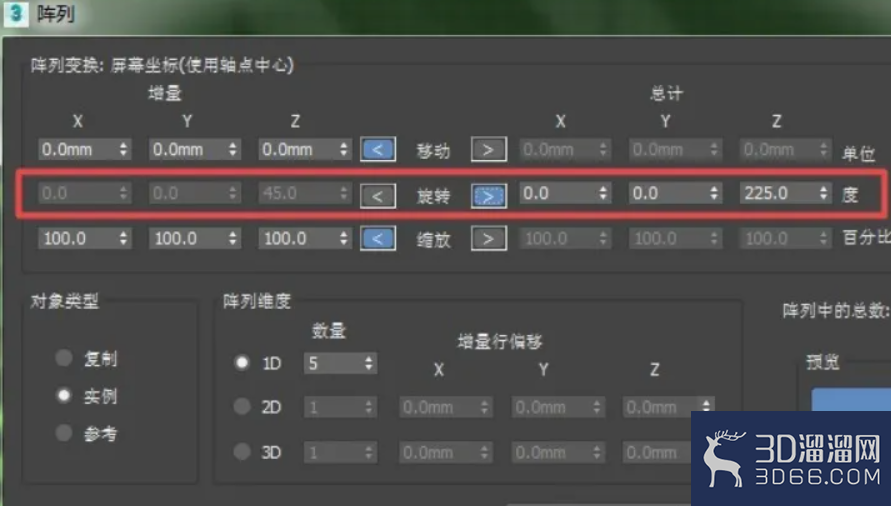Select the 复制 (Copy) object type radio
The width and height of the screenshot is (891, 506).
point(64,358)
